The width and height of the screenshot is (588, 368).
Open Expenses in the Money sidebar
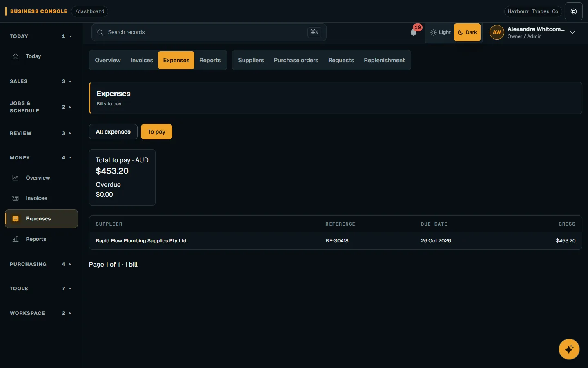click(x=42, y=219)
